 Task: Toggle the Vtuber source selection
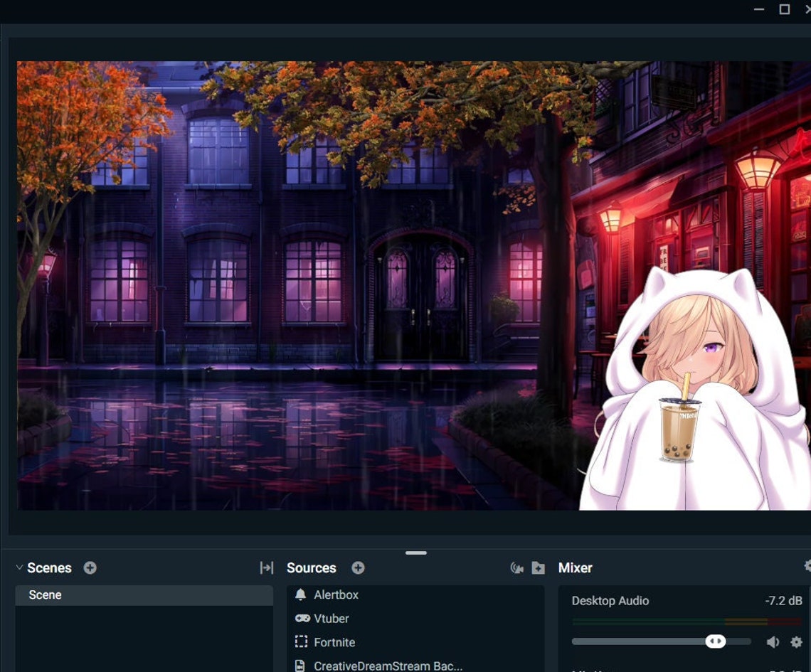tap(332, 618)
